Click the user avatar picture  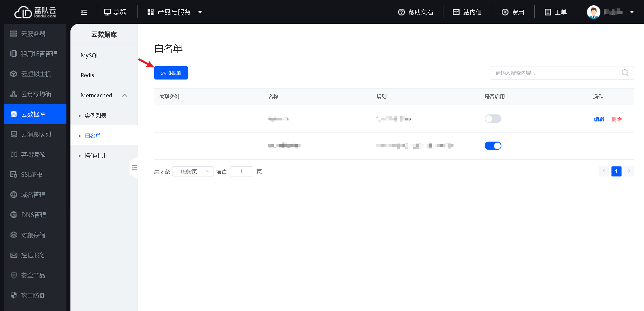[x=593, y=12]
